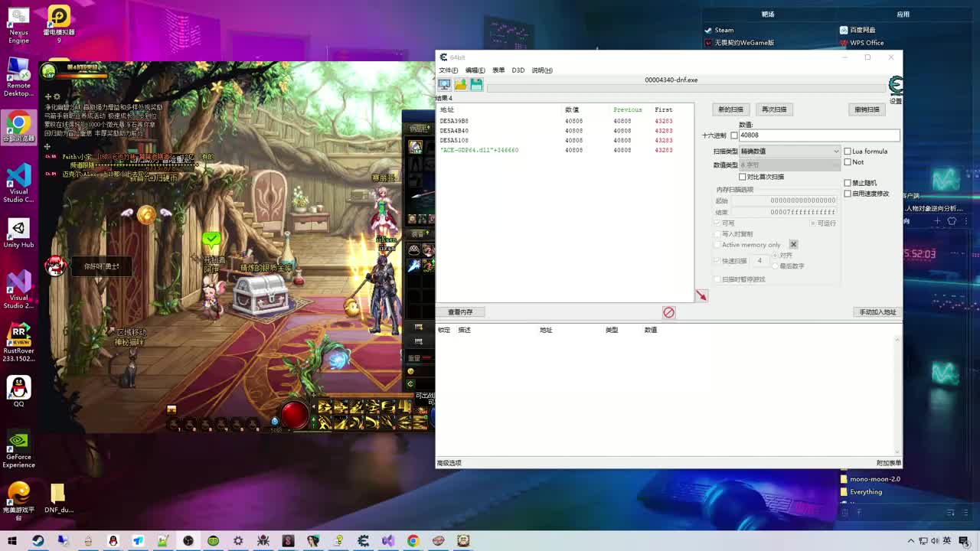
Task: Open the D3D menu
Action: click(518, 70)
